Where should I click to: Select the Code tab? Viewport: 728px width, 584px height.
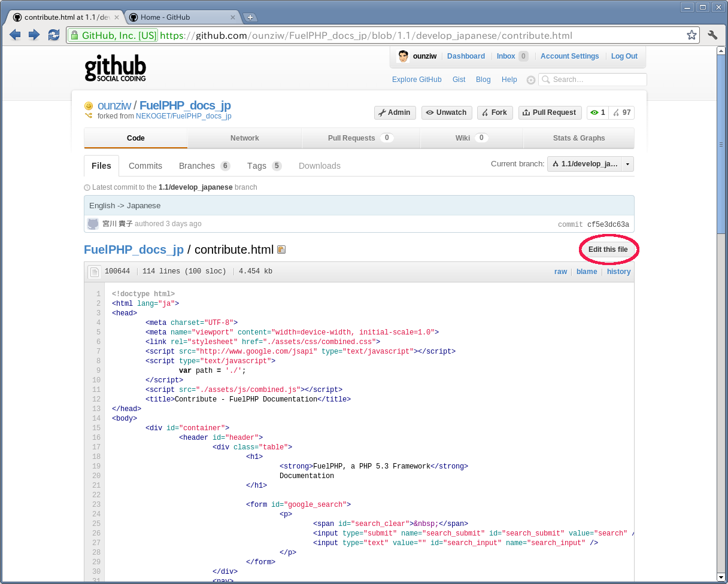(x=136, y=138)
